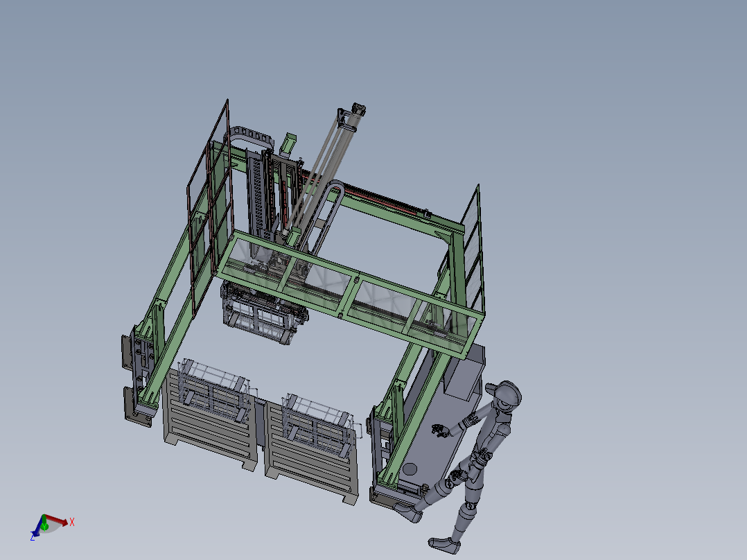The height and width of the screenshot is (560, 747).
Task: Select the front green guard frame with glass
Action: (x=350, y=294)
